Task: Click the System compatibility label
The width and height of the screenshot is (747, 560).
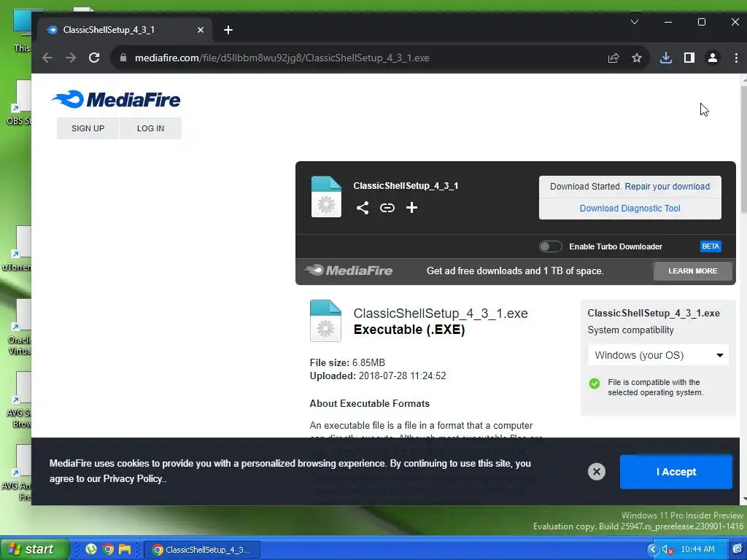Action: [x=630, y=330]
